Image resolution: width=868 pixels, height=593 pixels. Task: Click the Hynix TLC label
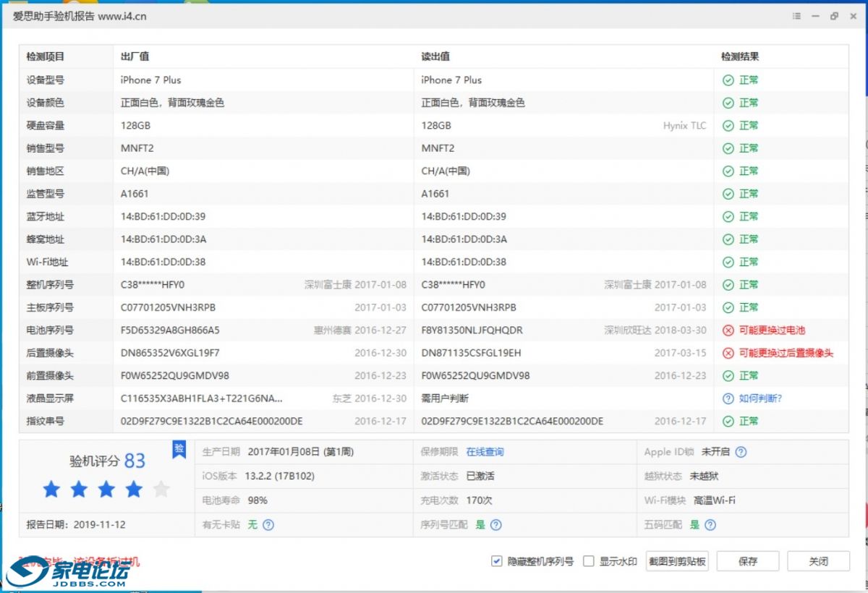[685, 126]
